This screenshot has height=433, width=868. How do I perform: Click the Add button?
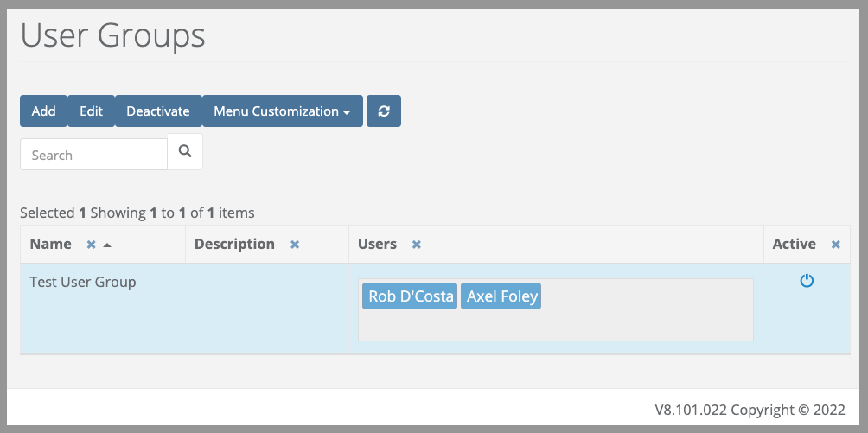44,111
